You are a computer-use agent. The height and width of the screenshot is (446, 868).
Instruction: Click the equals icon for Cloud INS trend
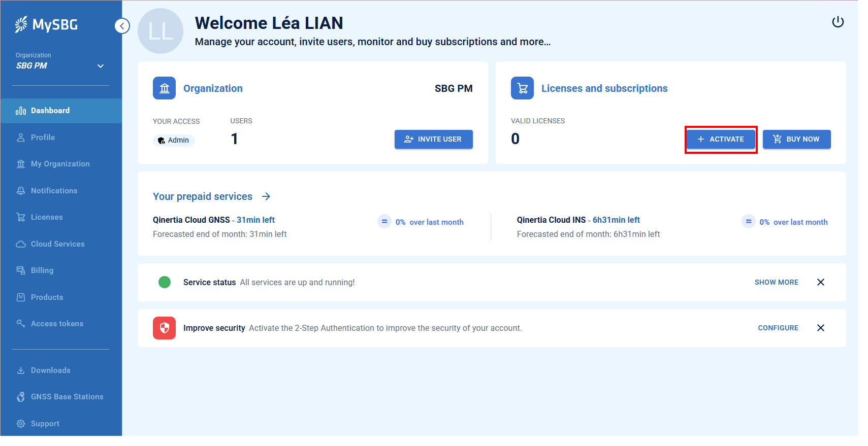[x=749, y=222]
